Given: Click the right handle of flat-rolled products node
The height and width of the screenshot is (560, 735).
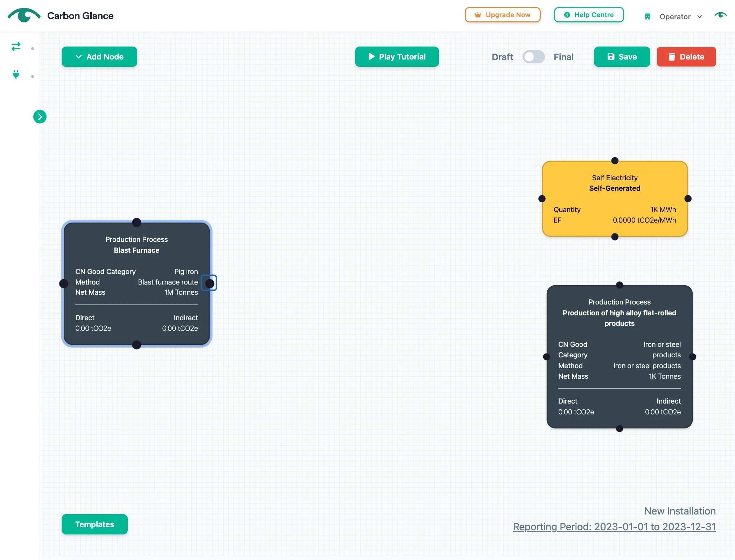Looking at the screenshot, I should pyautogui.click(x=693, y=357).
